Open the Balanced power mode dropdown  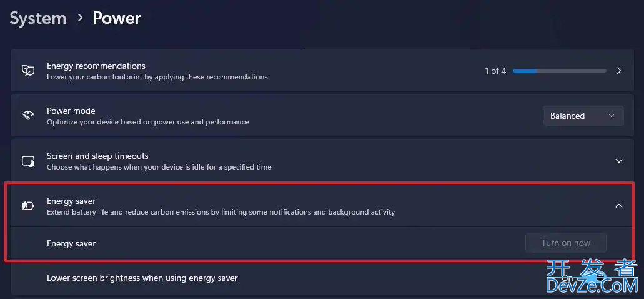583,116
